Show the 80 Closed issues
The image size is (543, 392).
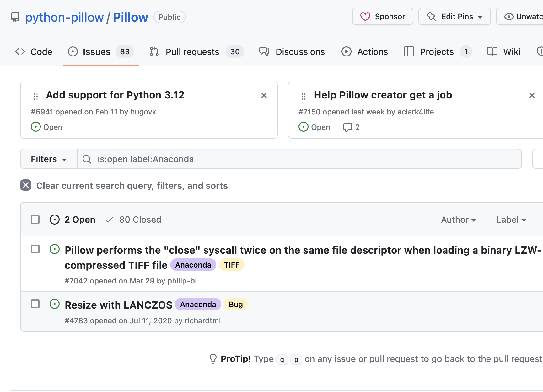point(133,220)
